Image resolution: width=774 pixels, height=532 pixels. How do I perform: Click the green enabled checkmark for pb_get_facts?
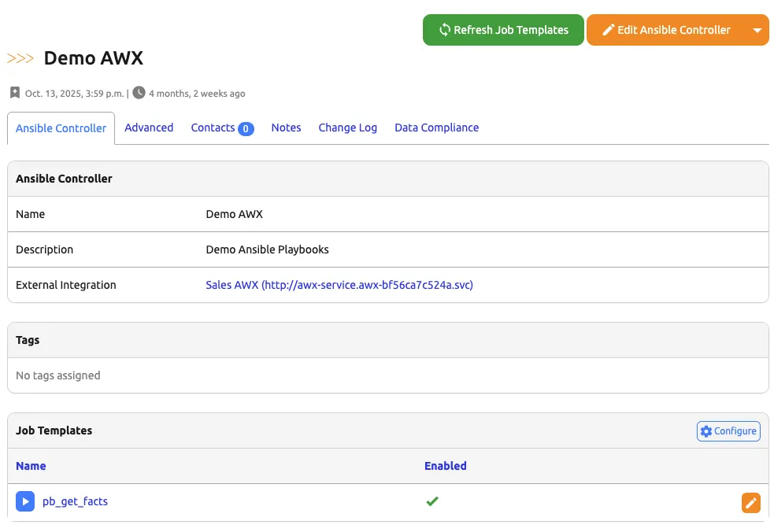(x=431, y=501)
